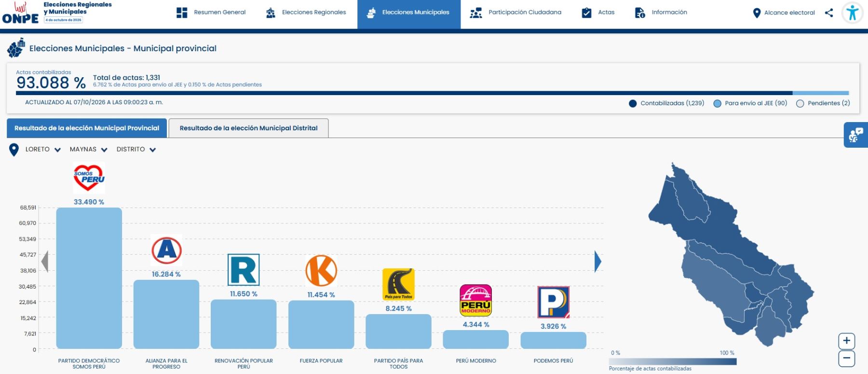
Task: Click 'RENOVACIÓN POPULAR PERÚ' axis label
Action: pyautogui.click(x=244, y=364)
